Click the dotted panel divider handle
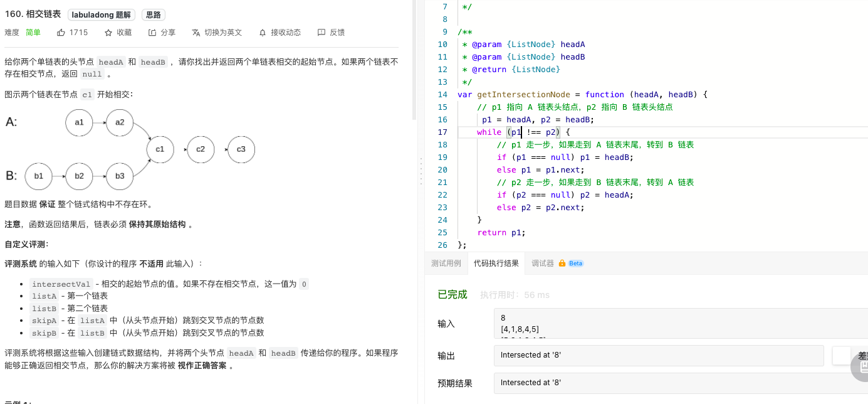868x404 pixels. coord(421,170)
